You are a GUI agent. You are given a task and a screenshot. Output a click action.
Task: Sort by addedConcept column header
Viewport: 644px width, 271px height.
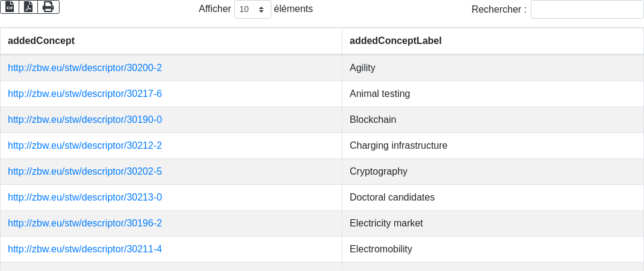click(x=41, y=41)
